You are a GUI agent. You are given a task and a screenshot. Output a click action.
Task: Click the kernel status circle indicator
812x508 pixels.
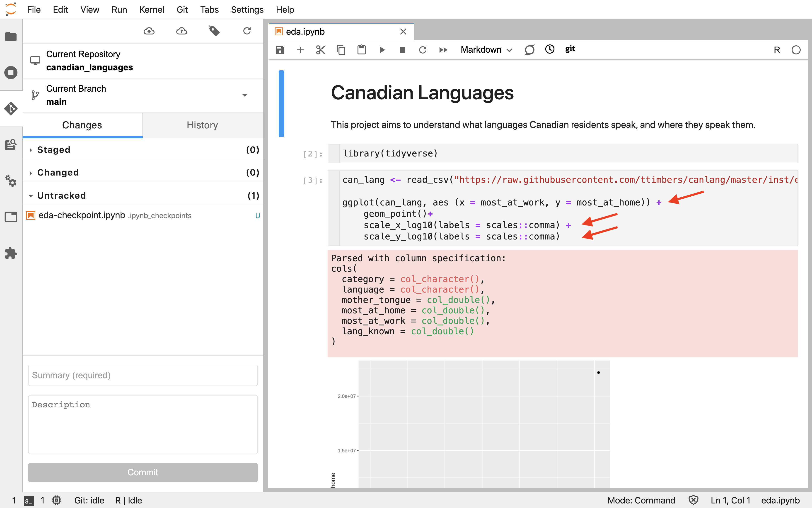796,50
